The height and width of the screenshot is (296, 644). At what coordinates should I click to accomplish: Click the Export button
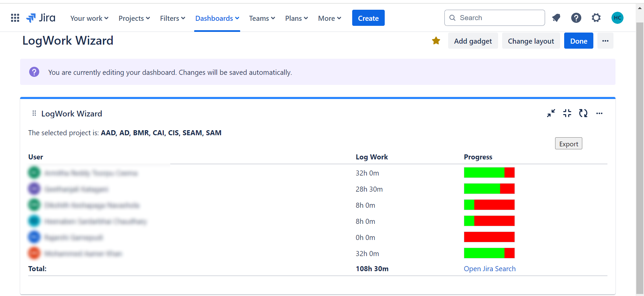pyautogui.click(x=569, y=144)
